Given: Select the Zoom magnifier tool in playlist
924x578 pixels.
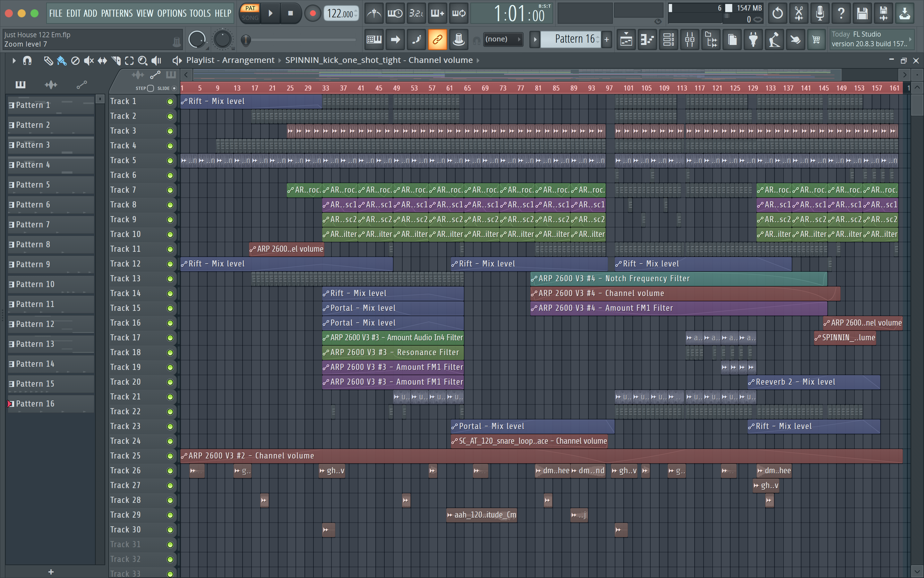Looking at the screenshot, I should coord(142,60).
